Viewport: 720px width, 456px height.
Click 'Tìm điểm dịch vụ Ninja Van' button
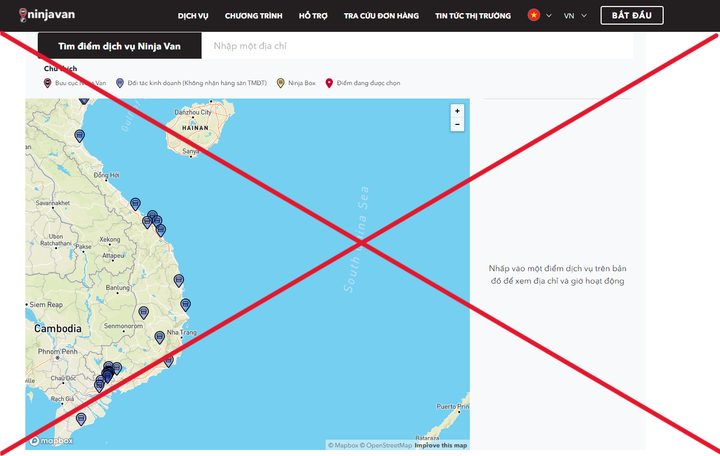(119, 46)
